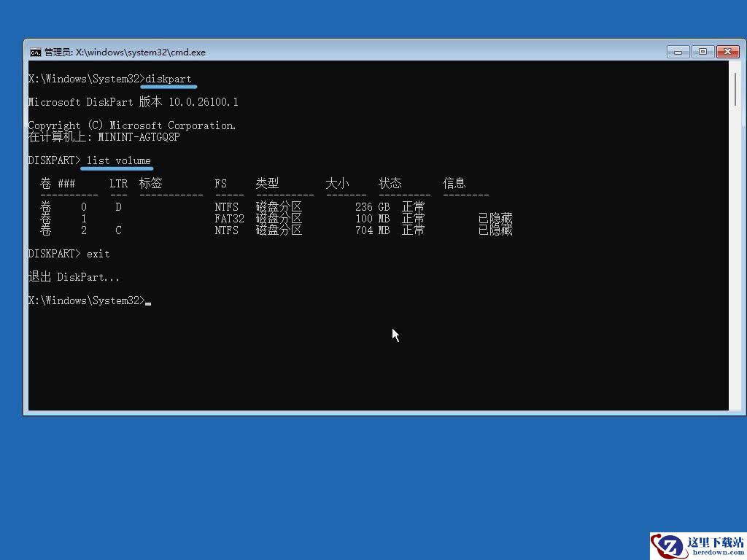Click the '状态' column header
Image resolution: width=747 pixels, height=560 pixels.
point(390,183)
